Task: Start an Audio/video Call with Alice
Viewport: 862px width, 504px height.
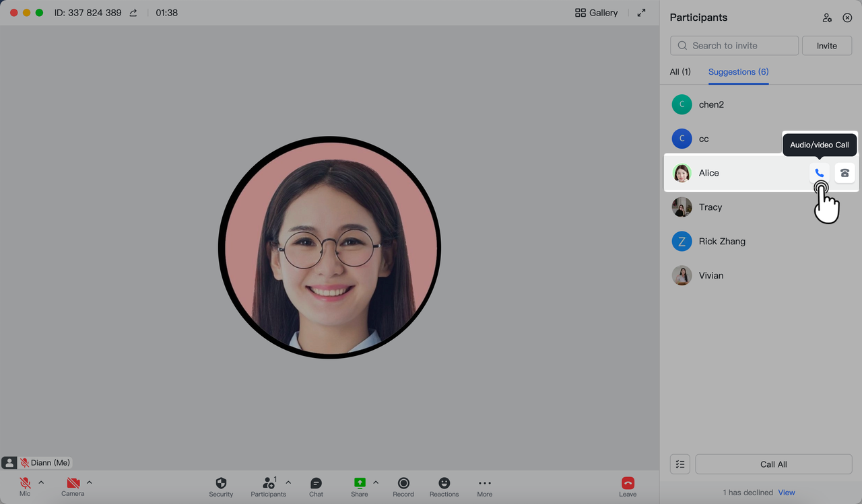Action: [819, 173]
